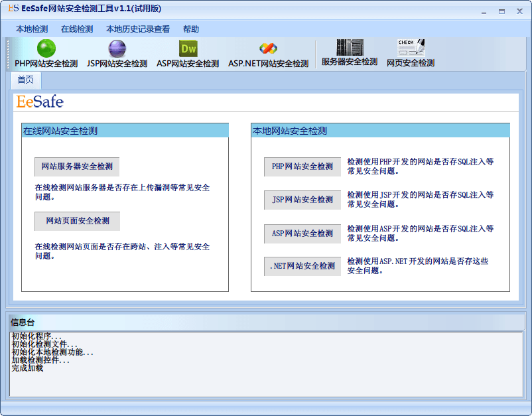Click description text about 上传漏洞等常见安全问题
The width and height of the screenshot is (532, 416).
tap(122, 192)
